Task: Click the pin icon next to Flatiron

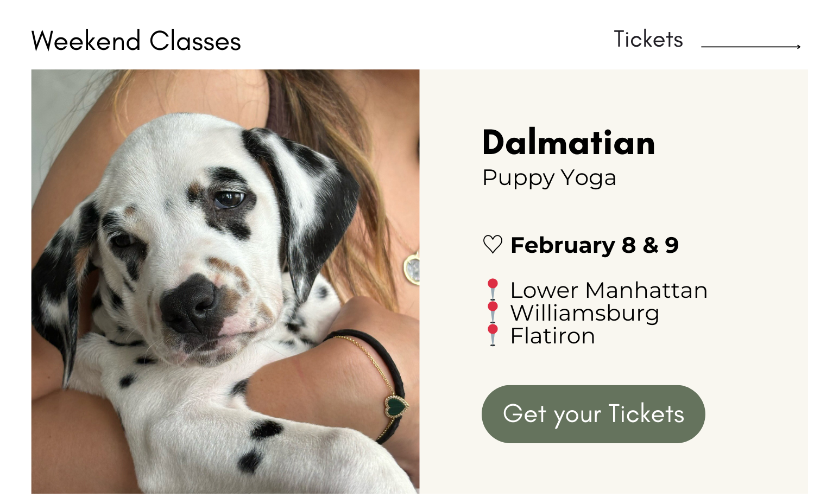Action: click(x=493, y=335)
